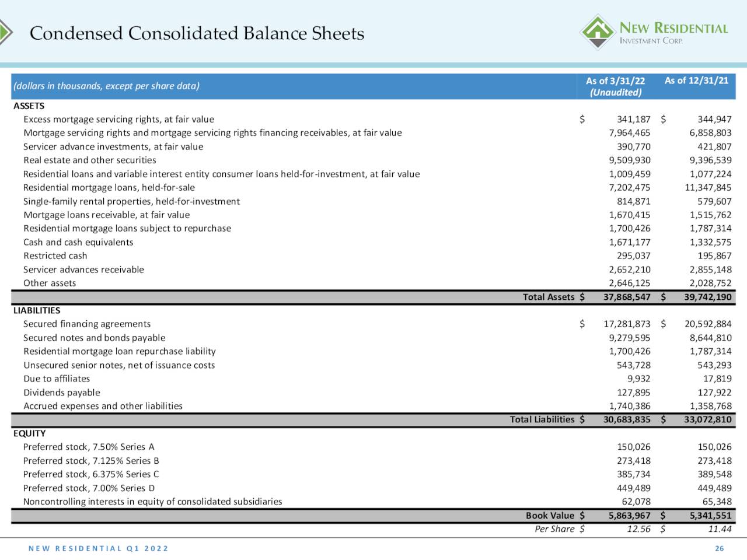Select Per Share value 12.56

coord(638,529)
